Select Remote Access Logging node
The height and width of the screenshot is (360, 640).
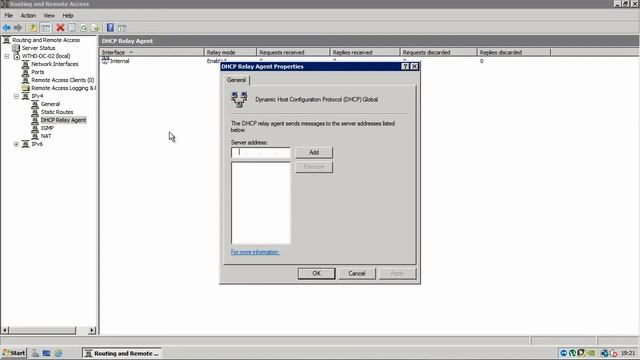[63, 88]
